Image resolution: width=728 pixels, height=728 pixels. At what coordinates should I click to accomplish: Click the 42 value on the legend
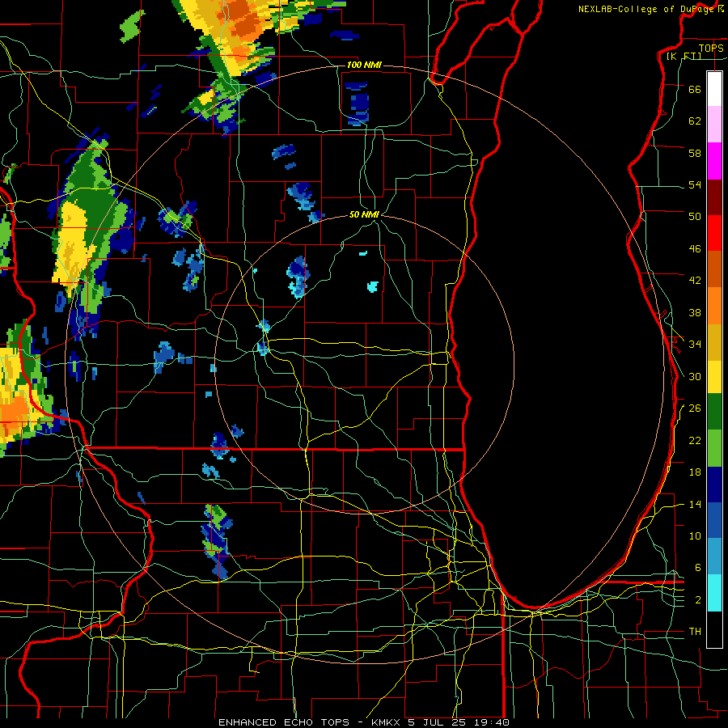(695, 281)
